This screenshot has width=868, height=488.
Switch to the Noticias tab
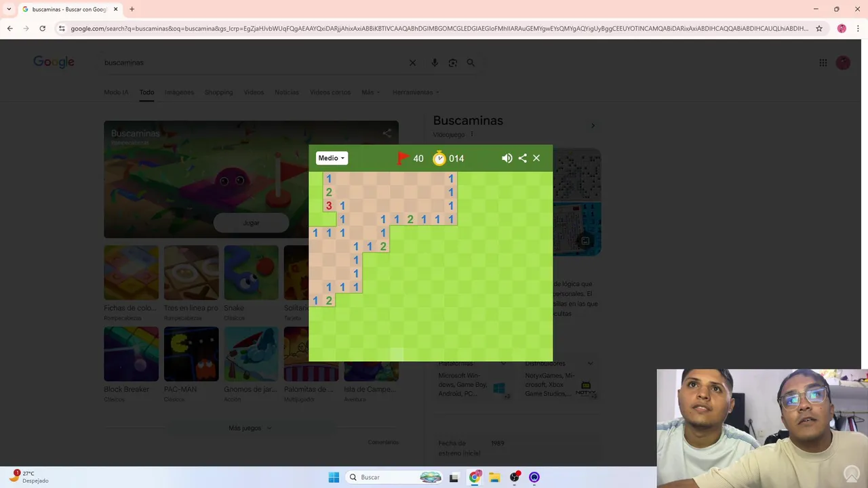tap(287, 92)
